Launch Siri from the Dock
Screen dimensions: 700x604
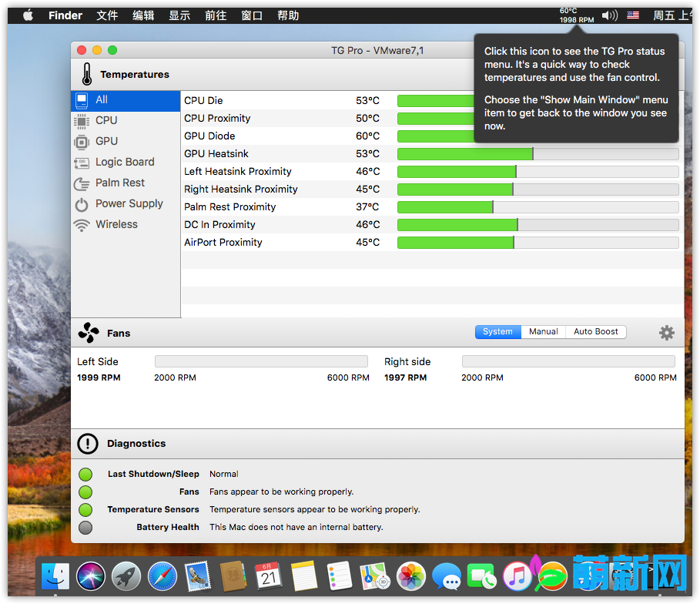click(91, 576)
